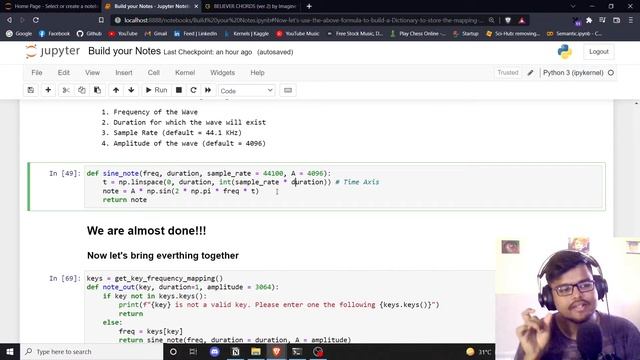Open the terminal from the taskbar
Image resolution: width=640 pixels, height=360 pixels.
click(297, 351)
